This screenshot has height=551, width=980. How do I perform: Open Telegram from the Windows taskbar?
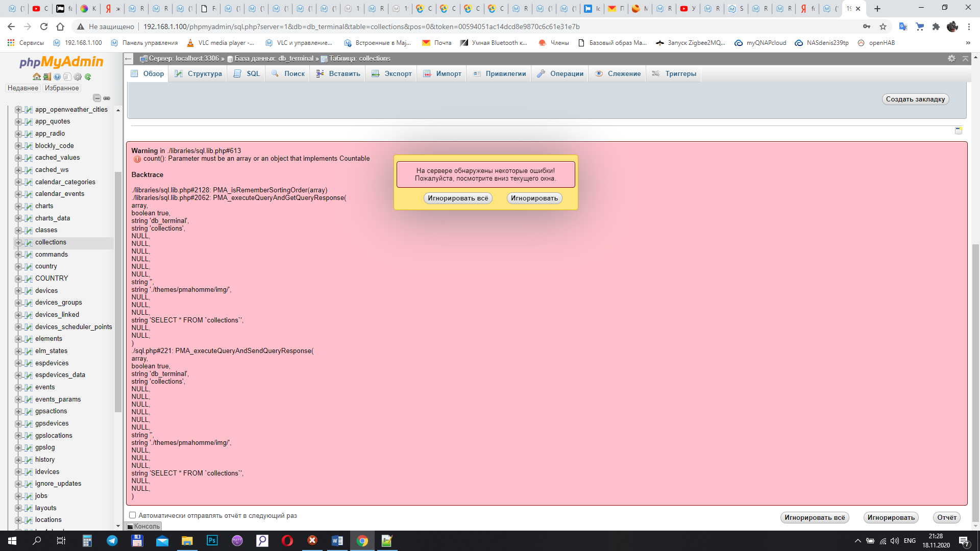pos(112,541)
